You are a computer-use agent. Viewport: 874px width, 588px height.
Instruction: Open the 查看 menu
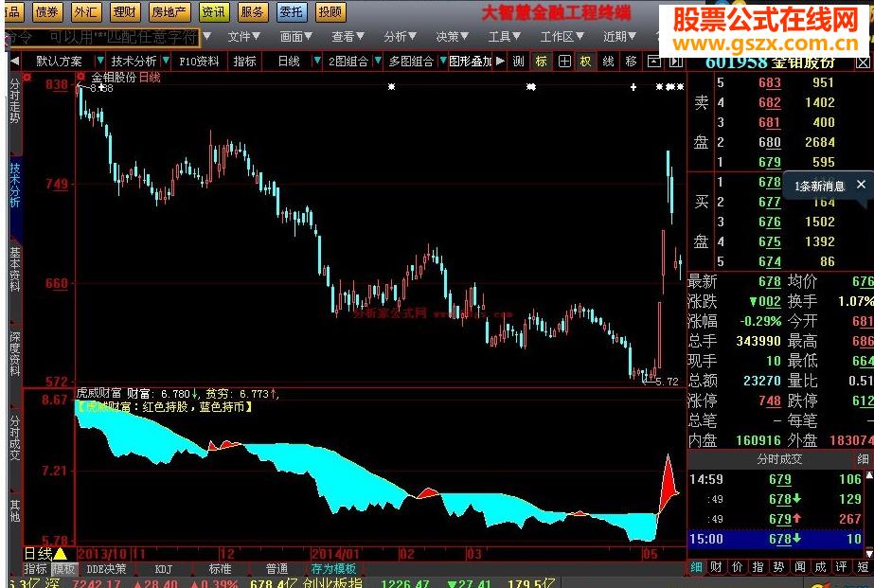pos(348,37)
